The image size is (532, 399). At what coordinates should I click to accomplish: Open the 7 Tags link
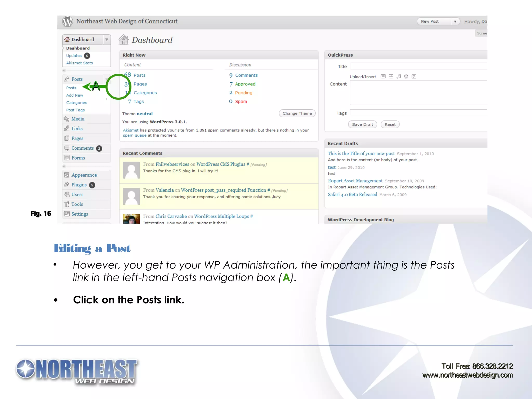point(136,102)
